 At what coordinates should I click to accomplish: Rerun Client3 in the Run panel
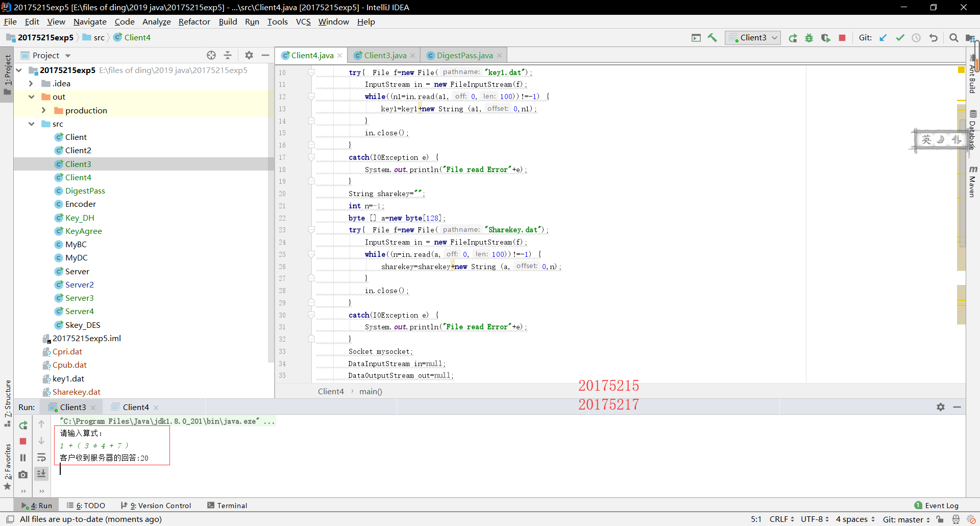point(23,425)
